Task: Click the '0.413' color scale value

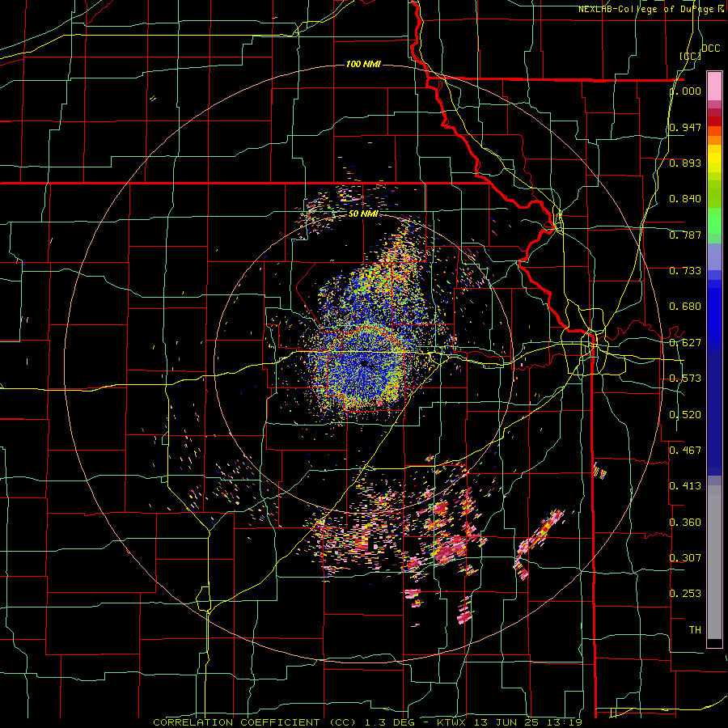Action: coord(685,486)
